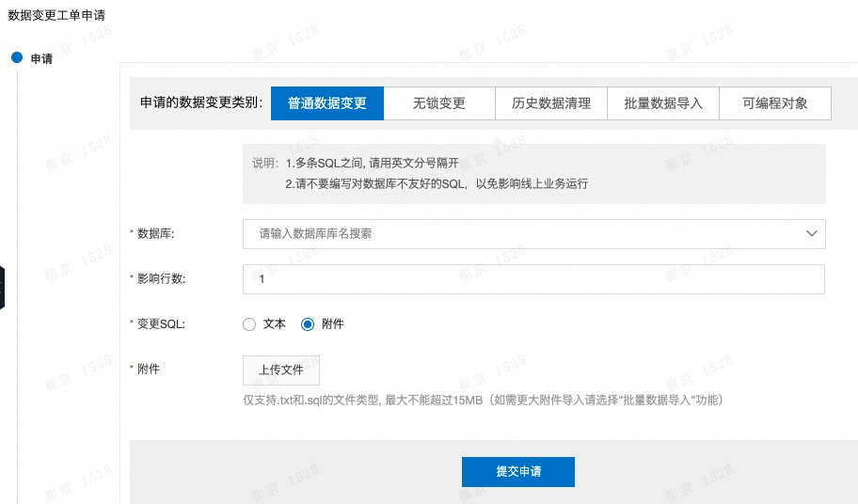Select the 可编程对象 tab
Viewport: 858px width, 504px height.
pos(775,103)
